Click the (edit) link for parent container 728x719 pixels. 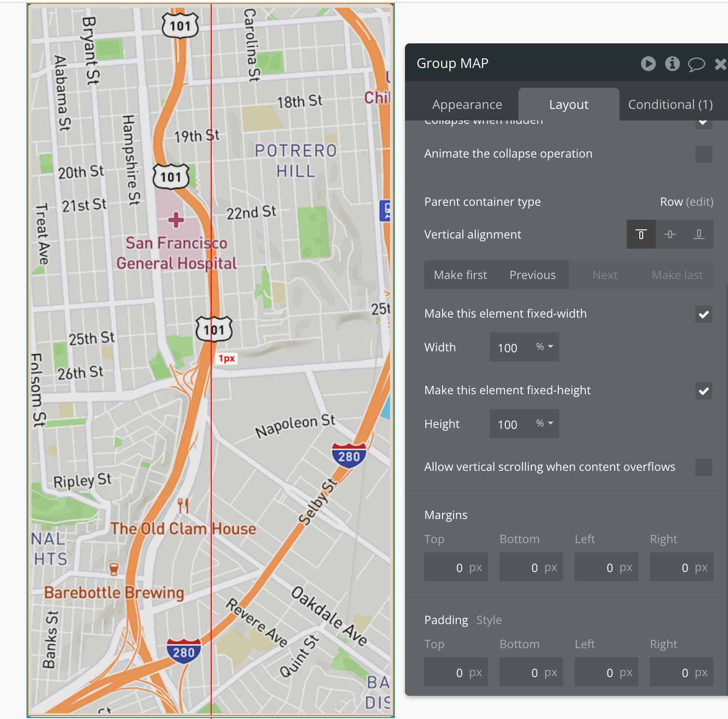(x=700, y=202)
